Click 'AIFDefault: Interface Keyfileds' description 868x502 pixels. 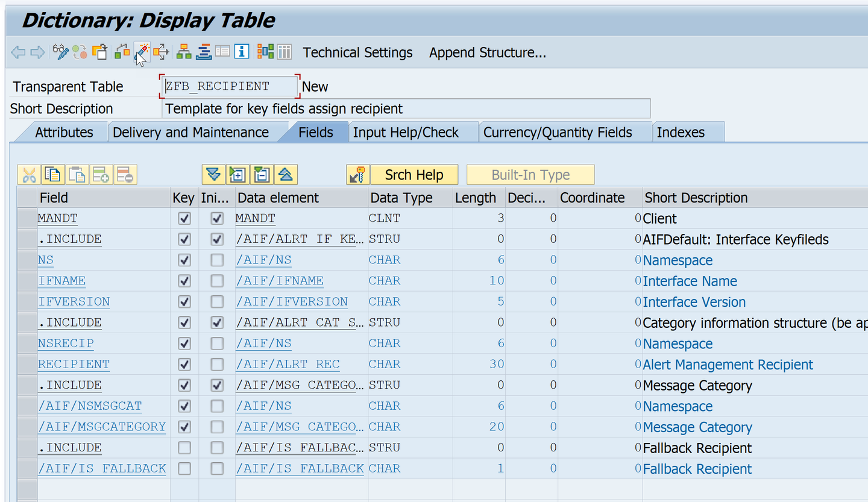pyautogui.click(x=736, y=239)
